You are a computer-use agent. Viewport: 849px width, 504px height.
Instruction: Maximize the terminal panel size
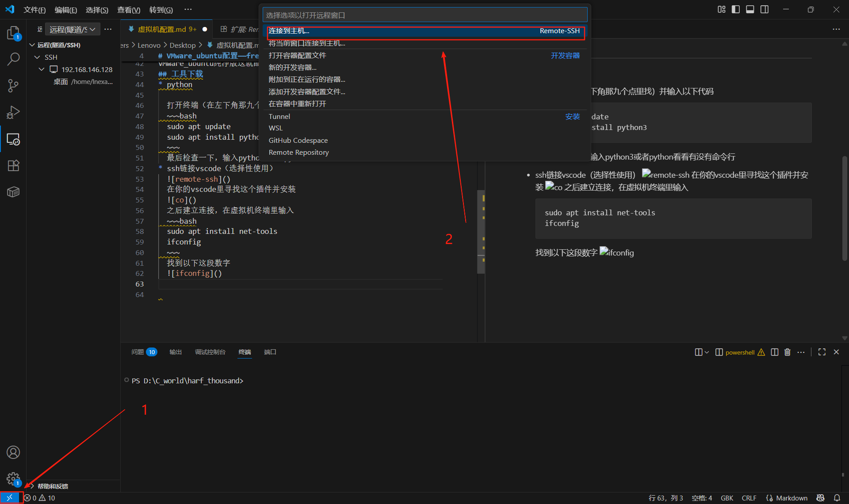[822, 352]
